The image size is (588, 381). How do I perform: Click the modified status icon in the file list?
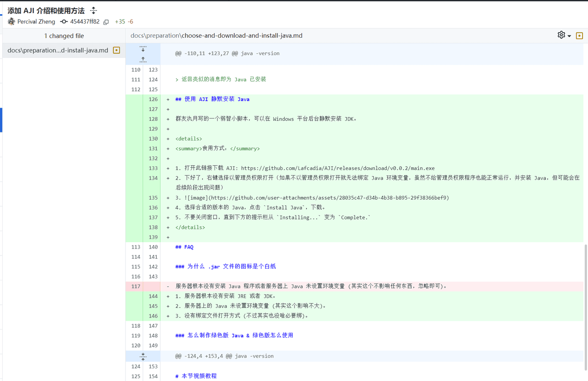click(x=117, y=50)
